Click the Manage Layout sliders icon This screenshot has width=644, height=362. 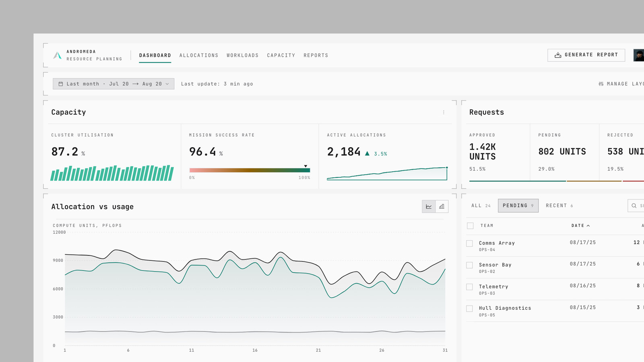(601, 84)
